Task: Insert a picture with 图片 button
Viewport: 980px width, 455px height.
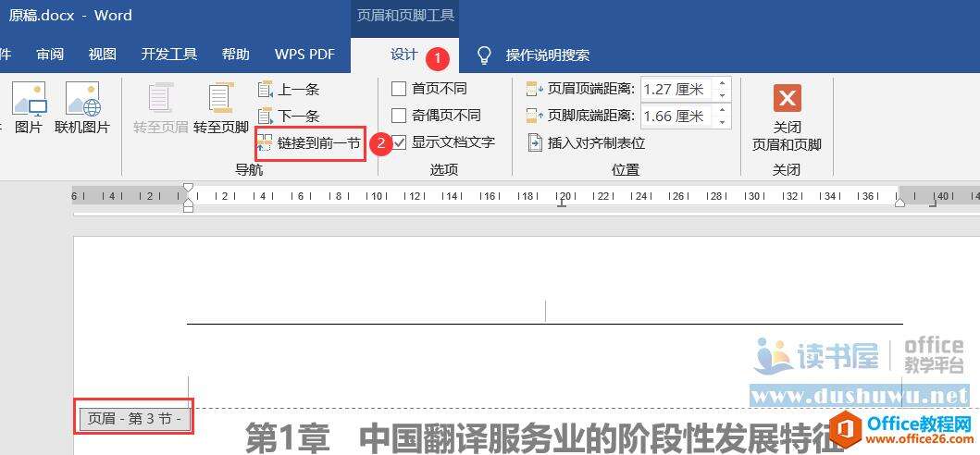Action: 28,107
